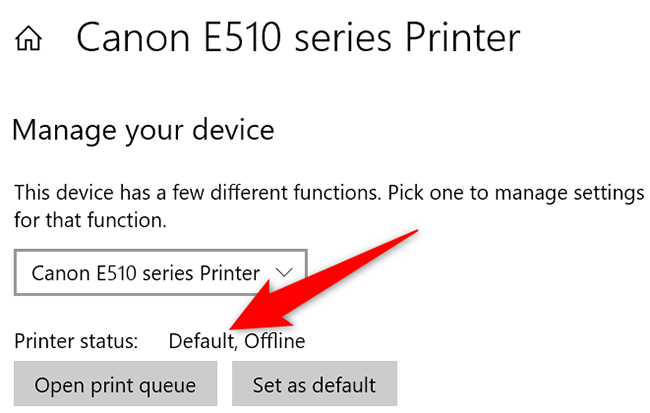
Task: Go to Settings home via house icon
Action: [30, 40]
